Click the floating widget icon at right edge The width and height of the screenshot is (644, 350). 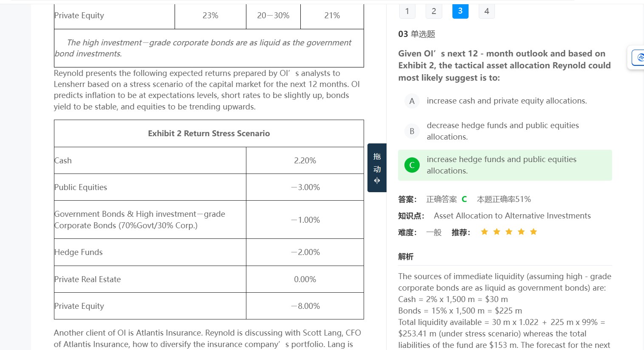pos(638,58)
